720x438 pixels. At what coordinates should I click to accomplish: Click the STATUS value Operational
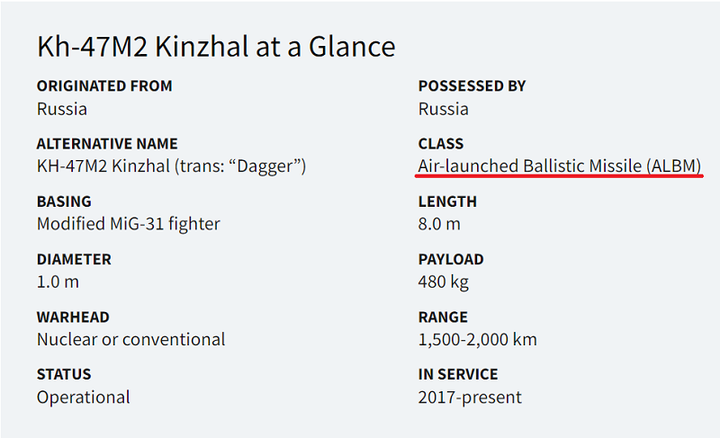(83, 398)
